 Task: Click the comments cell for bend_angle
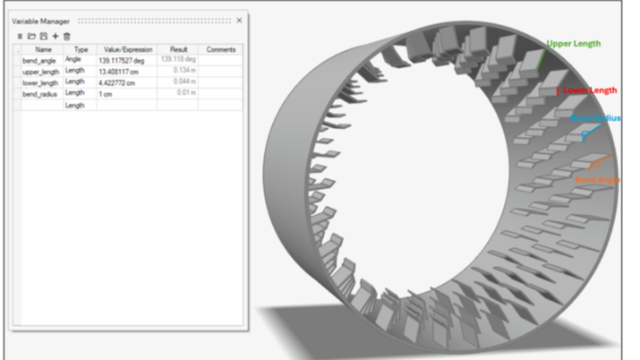[221, 60]
